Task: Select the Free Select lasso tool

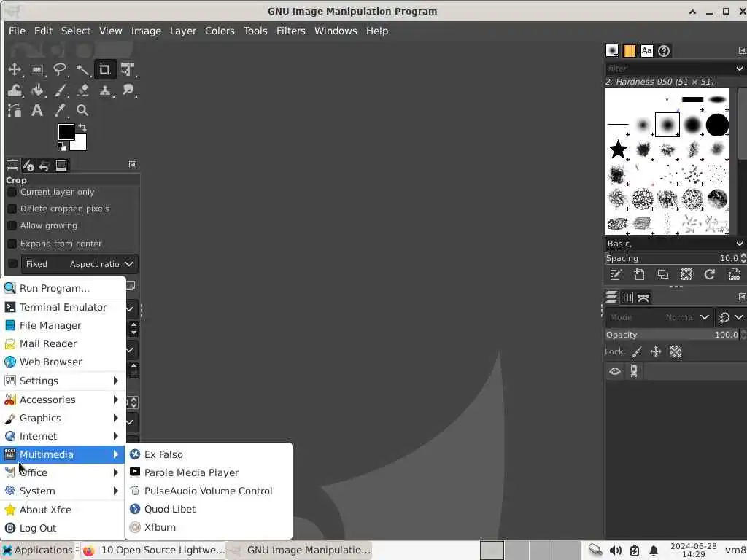Action: click(x=60, y=69)
